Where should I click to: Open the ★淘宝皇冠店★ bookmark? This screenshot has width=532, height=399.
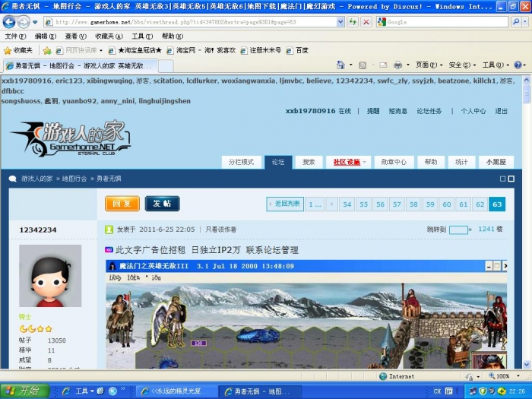[x=135, y=51]
